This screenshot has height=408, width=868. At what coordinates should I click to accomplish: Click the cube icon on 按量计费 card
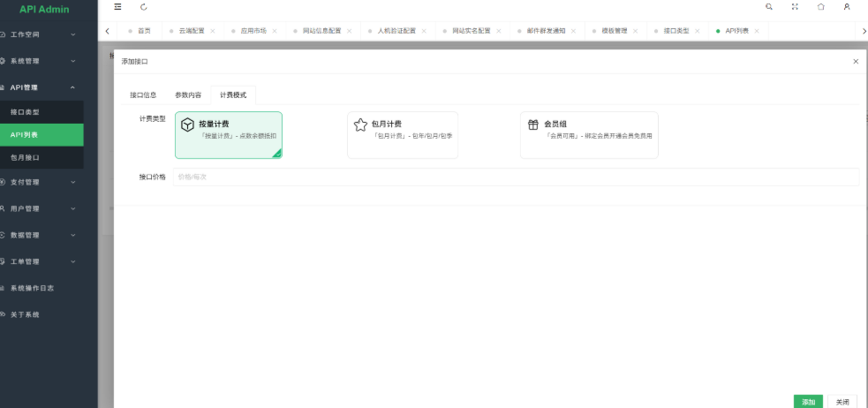tap(188, 125)
